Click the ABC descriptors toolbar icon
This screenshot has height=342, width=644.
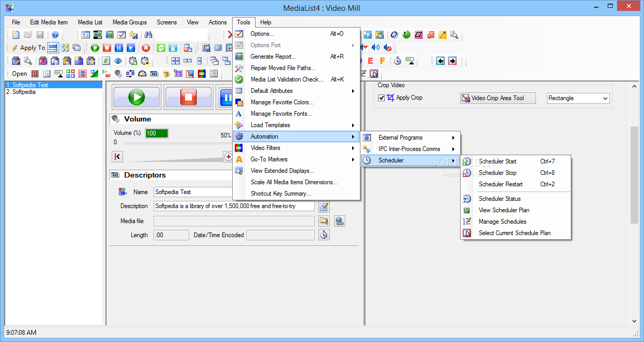(x=154, y=74)
